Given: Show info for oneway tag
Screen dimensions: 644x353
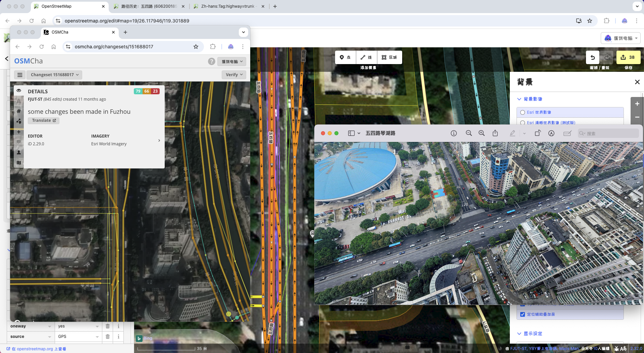Looking at the screenshot, I should point(118,326).
